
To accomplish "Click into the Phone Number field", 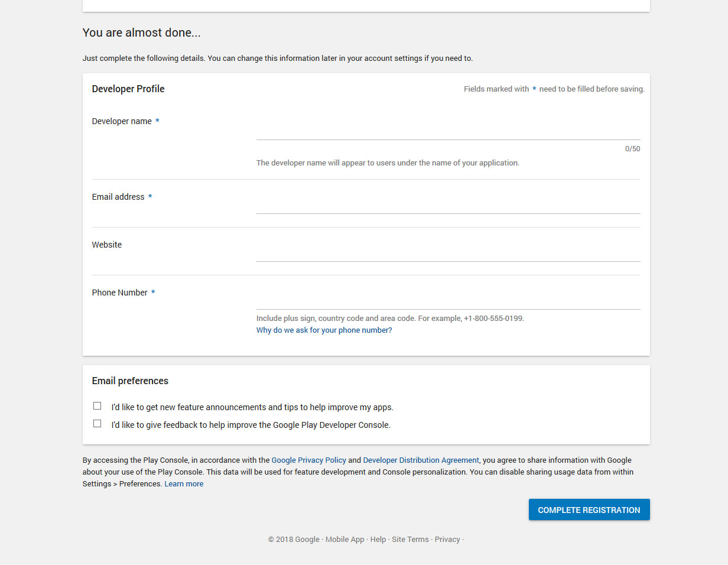I will click(x=448, y=301).
